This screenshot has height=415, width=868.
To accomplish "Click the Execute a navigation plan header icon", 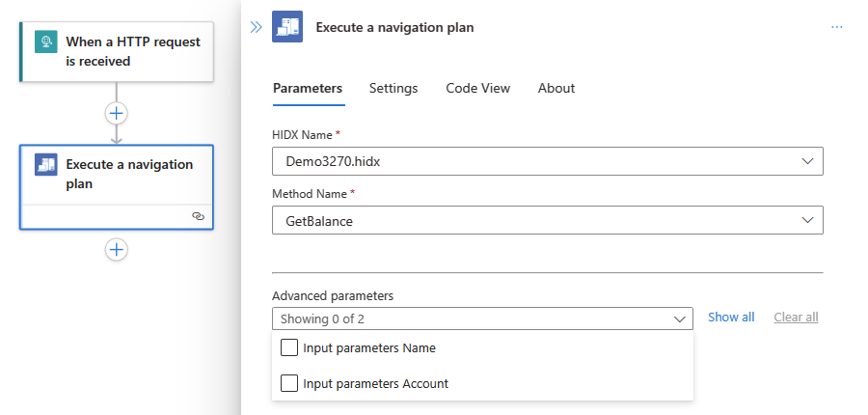I will point(287,27).
